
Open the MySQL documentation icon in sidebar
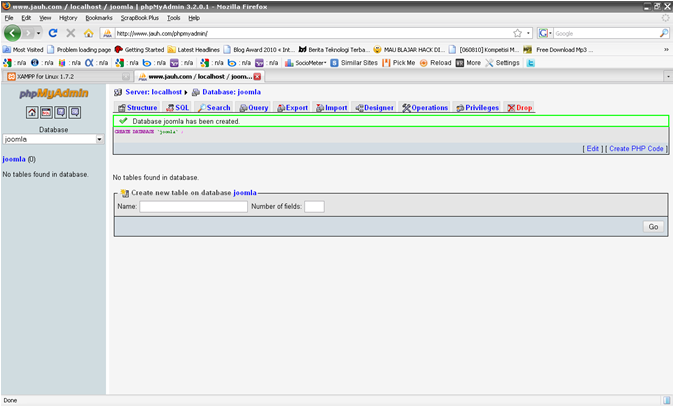(x=75, y=112)
